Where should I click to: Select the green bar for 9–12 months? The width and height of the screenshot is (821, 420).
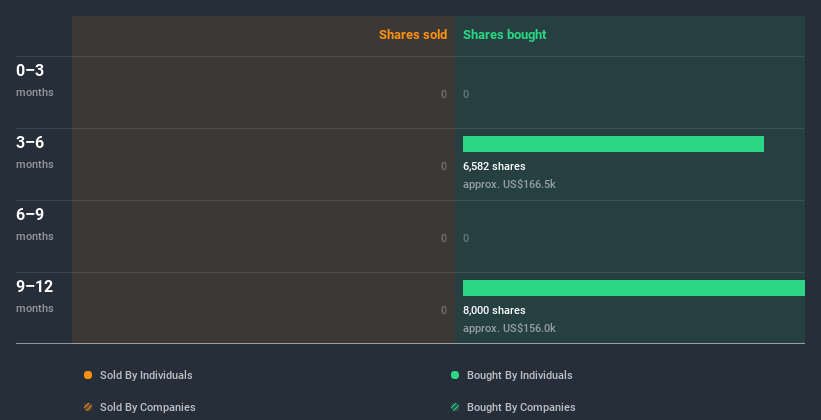634,288
